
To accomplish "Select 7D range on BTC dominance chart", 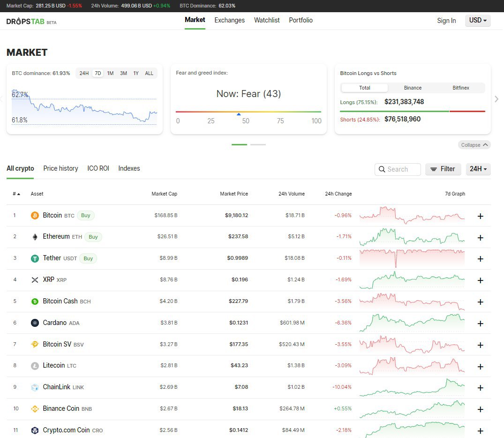I will (98, 73).
